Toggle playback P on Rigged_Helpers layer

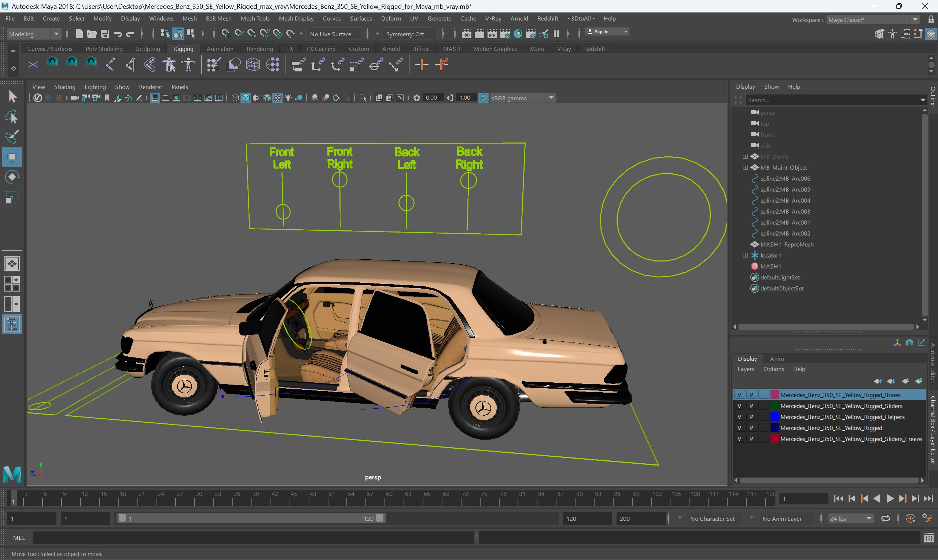[751, 416]
